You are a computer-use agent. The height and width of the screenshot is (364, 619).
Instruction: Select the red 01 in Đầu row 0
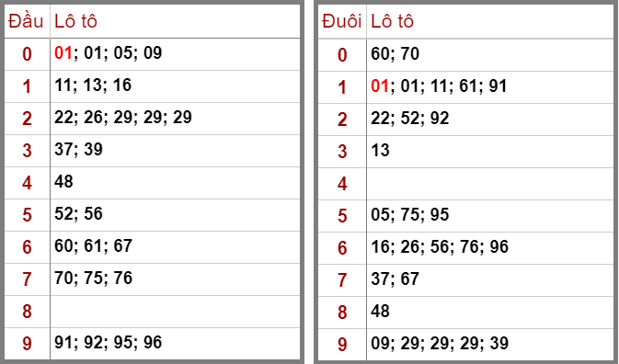coord(63,52)
